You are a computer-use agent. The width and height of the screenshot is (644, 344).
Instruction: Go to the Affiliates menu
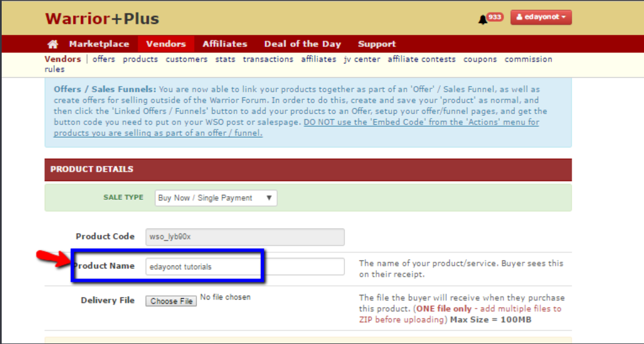click(x=224, y=44)
